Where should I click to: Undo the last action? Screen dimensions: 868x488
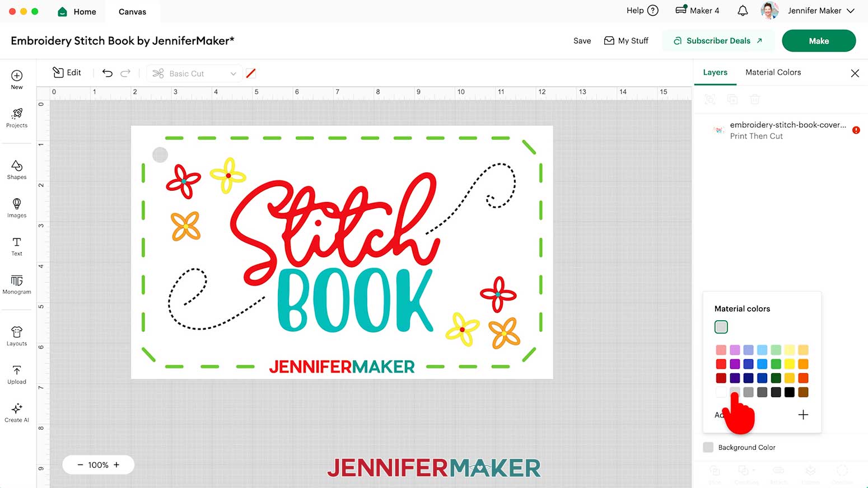tap(108, 73)
